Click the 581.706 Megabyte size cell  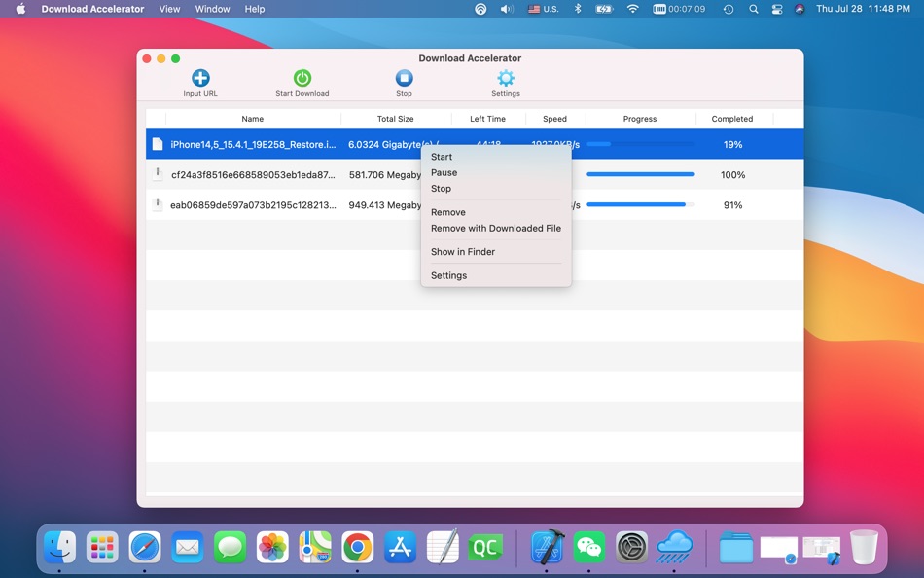point(385,175)
